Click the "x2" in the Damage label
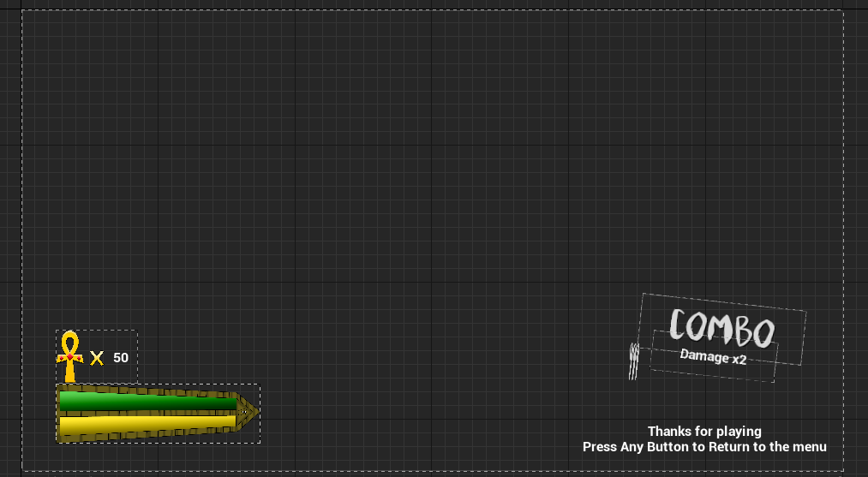Viewport: 868px width, 477px height. (739, 360)
